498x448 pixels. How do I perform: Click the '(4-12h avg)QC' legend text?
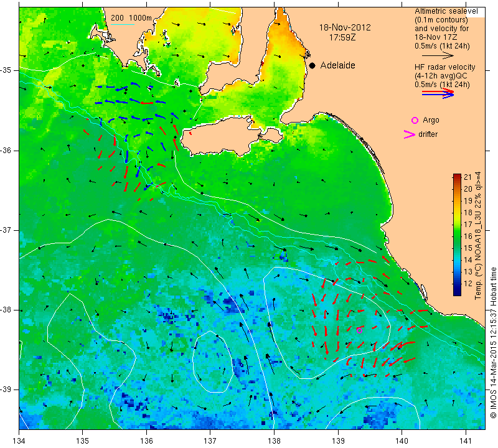click(x=439, y=76)
